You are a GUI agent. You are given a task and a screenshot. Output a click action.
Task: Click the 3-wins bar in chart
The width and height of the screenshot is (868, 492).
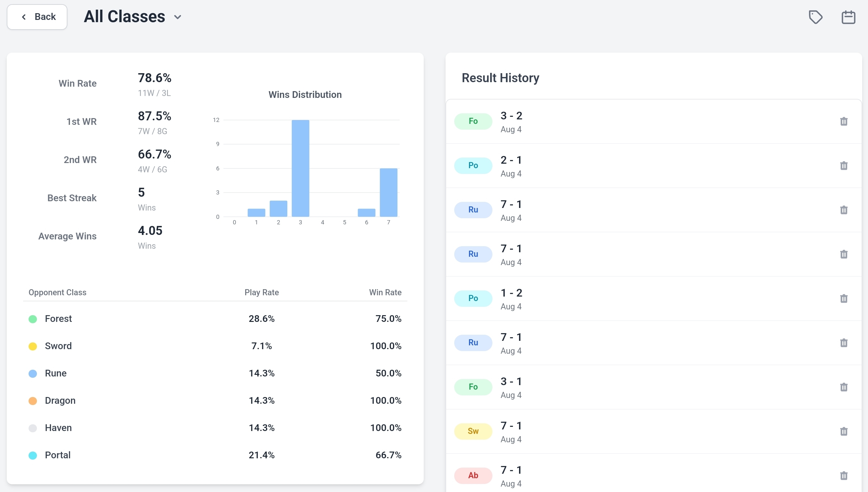[300, 168]
